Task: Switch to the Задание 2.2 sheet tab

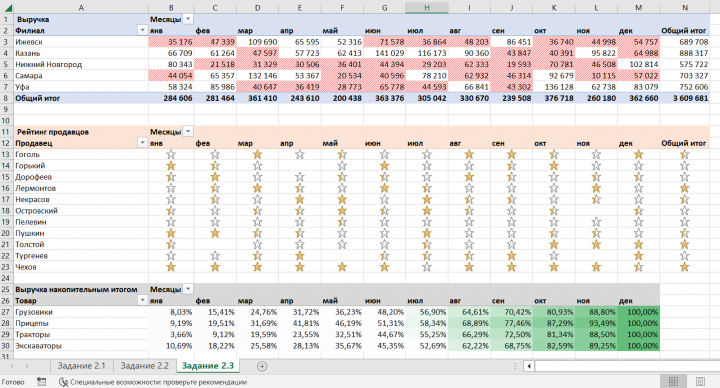Action: 145,366
